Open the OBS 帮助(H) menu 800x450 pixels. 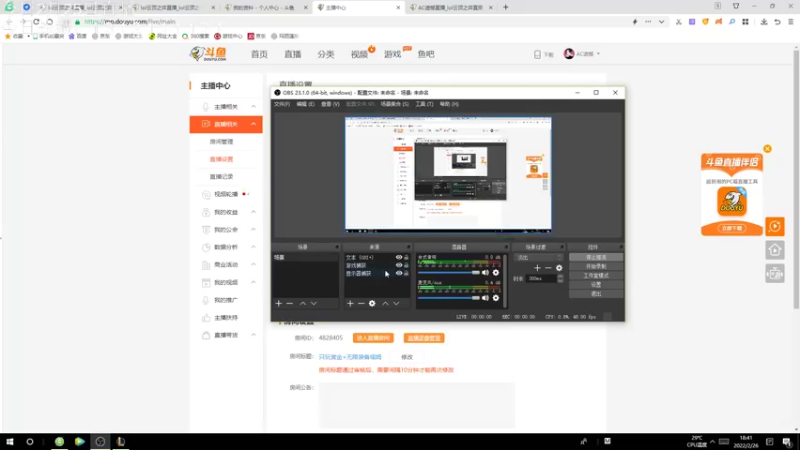pos(449,104)
